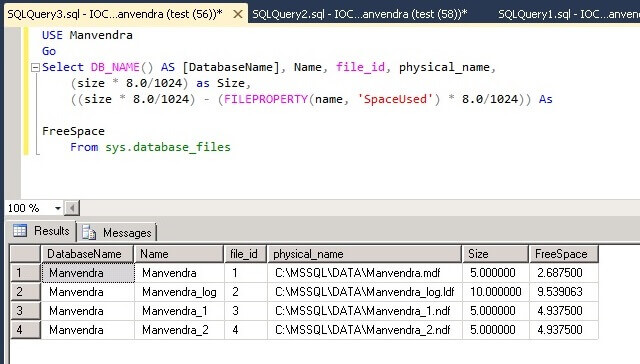Select the Size column header
The width and height of the screenshot is (640, 364).
(495, 254)
